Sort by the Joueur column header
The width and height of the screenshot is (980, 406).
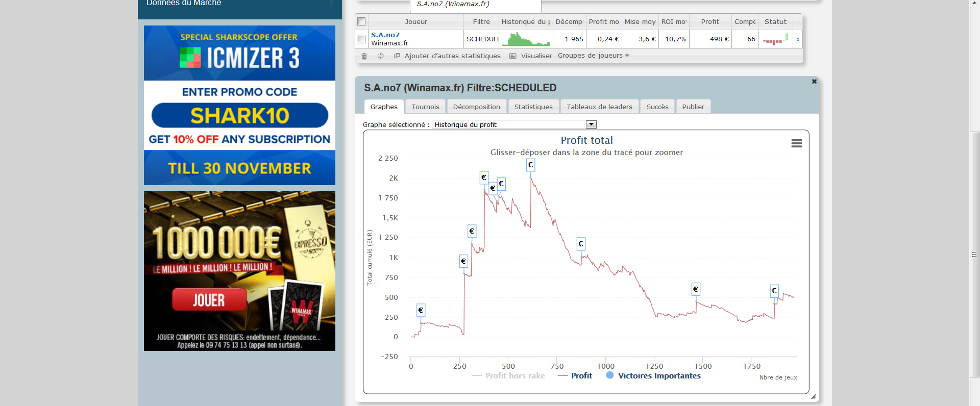[x=416, y=21]
